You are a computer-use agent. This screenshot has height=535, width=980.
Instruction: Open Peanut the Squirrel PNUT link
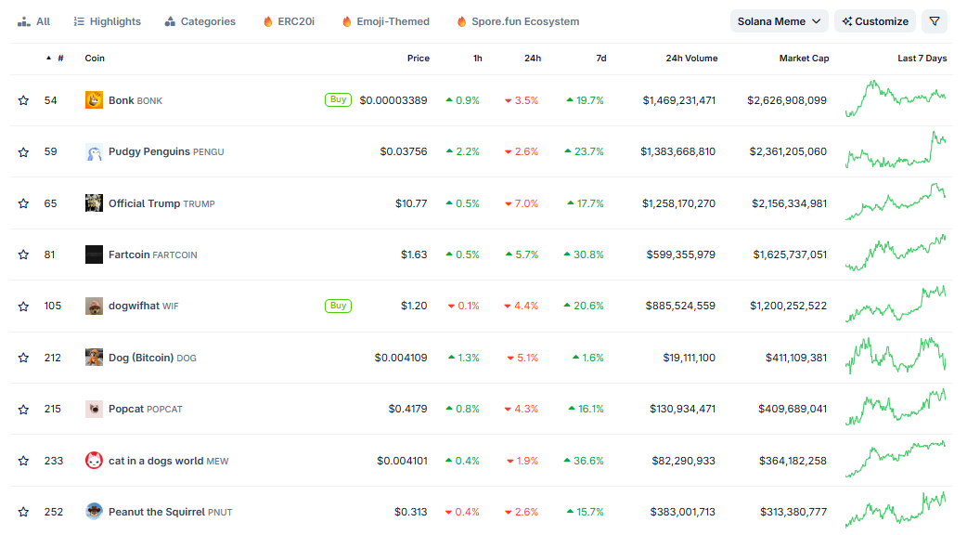(x=170, y=512)
